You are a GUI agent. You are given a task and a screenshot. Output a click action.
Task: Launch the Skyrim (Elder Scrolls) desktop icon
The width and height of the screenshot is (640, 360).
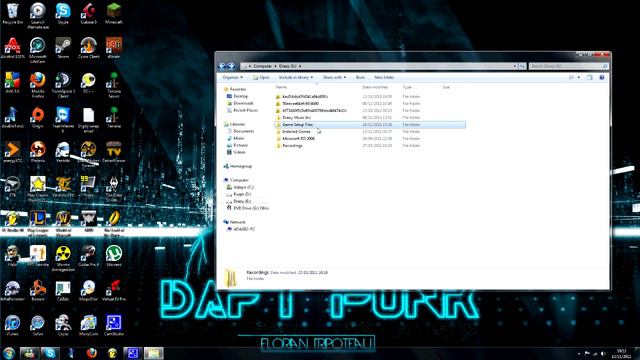[x=114, y=189]
